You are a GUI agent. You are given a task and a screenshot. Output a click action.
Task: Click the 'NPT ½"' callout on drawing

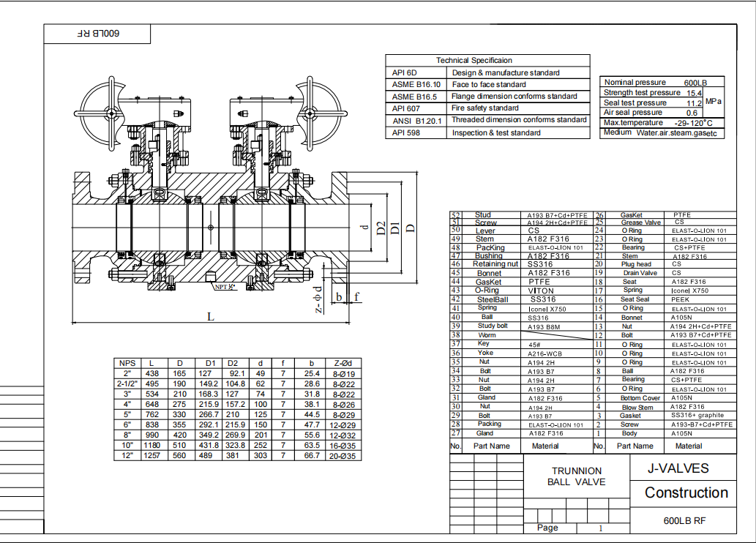[x=225, y=286]
